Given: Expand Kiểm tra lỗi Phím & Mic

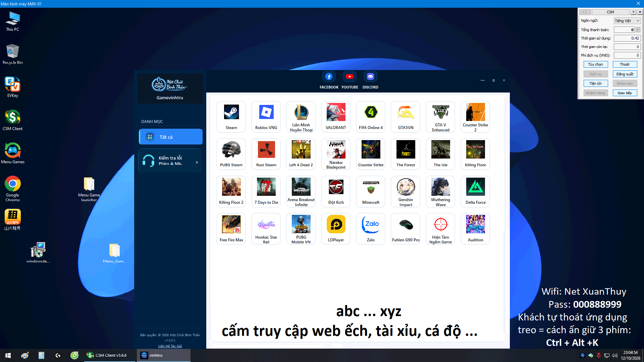Looking at the screenshot, I should tap(170, 161).
